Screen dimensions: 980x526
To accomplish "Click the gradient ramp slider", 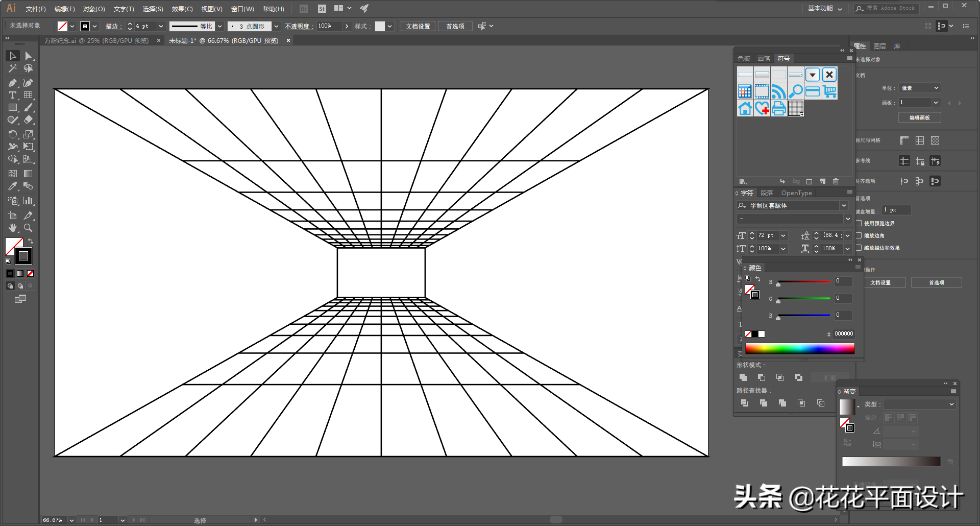I will point(891,462).
